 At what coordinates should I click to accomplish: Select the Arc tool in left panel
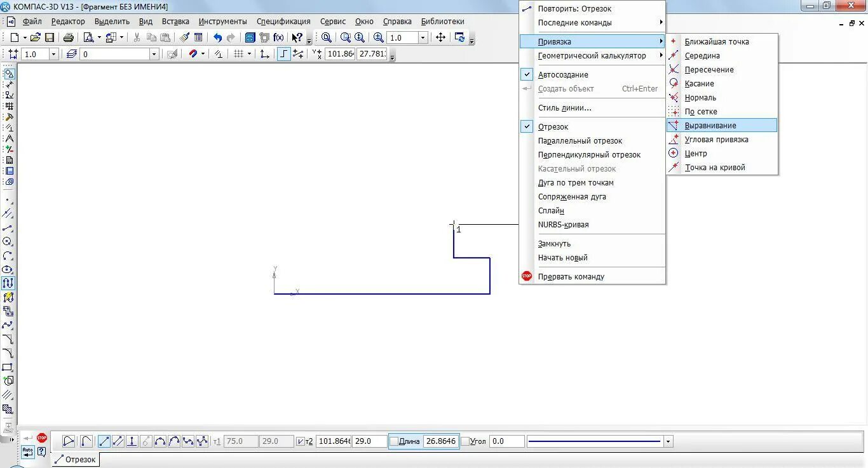(x=8, y=255)
